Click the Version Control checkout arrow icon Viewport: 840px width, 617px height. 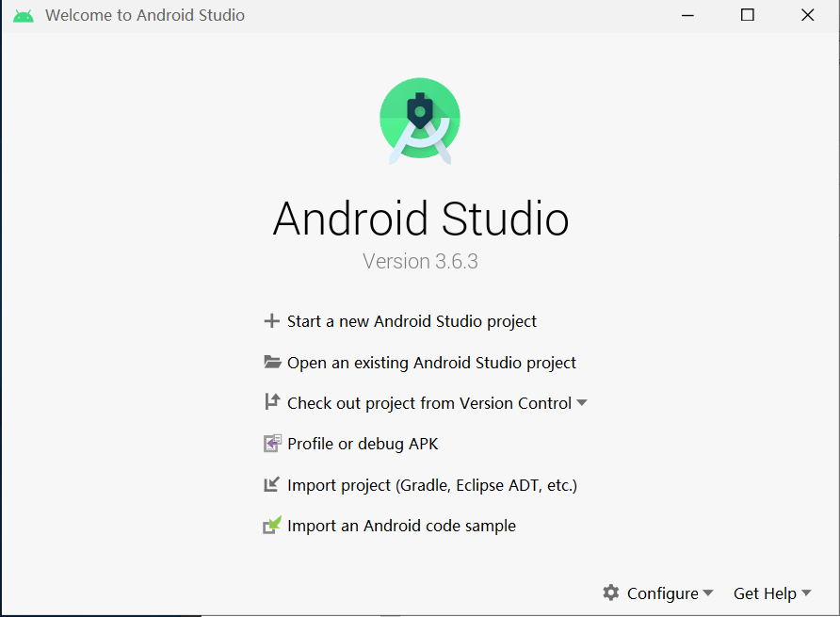tap(272, 402)
